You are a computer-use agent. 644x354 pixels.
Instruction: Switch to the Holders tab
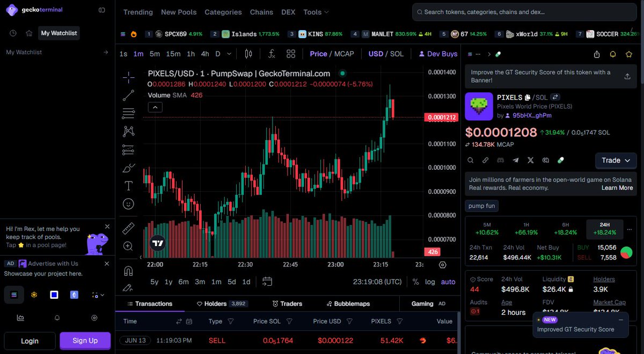(222, 304)
